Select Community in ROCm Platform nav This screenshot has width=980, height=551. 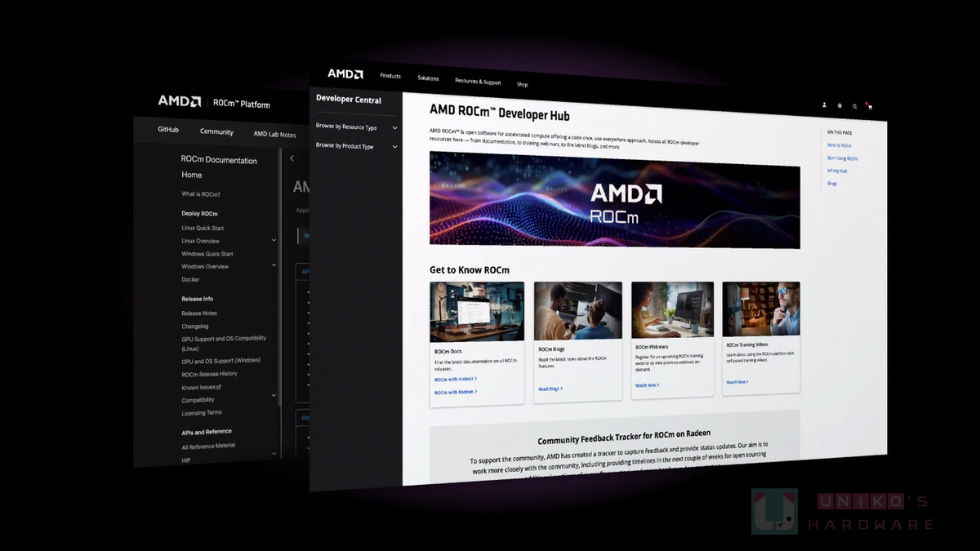coord(216,131)
